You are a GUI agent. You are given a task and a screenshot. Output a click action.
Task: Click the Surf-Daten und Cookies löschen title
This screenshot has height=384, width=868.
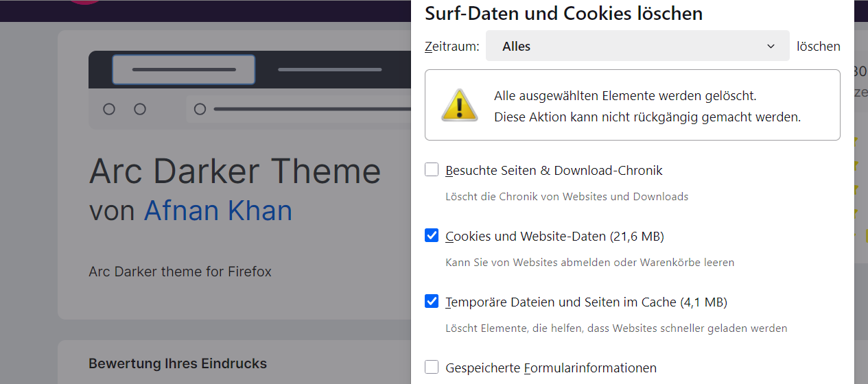(x=563, y=13)
